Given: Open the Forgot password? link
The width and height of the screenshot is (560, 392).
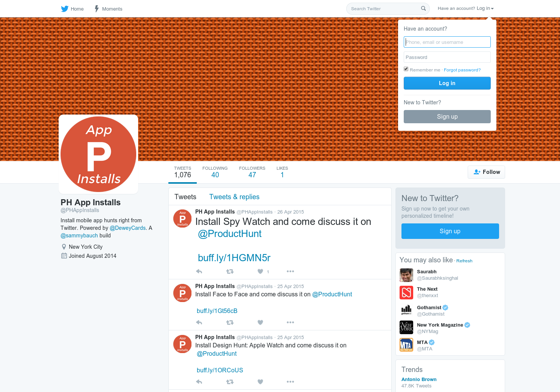Looking at the screenshot, I should [462, 70].
